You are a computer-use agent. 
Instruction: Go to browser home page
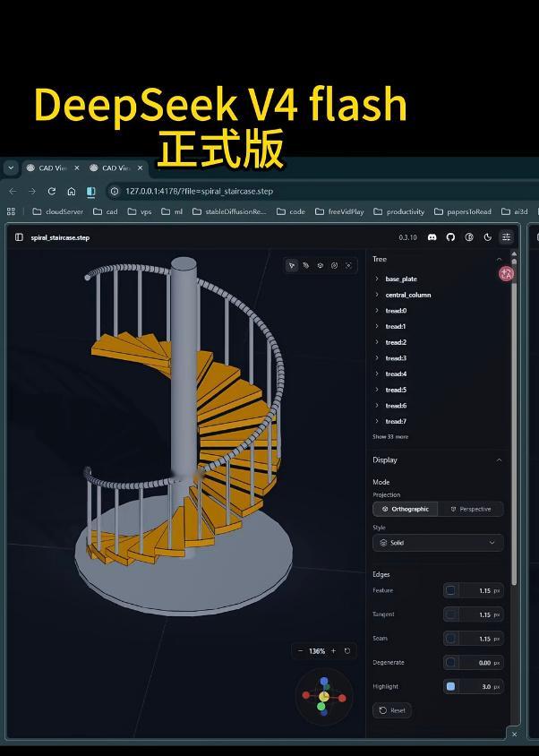coord(71,191)
